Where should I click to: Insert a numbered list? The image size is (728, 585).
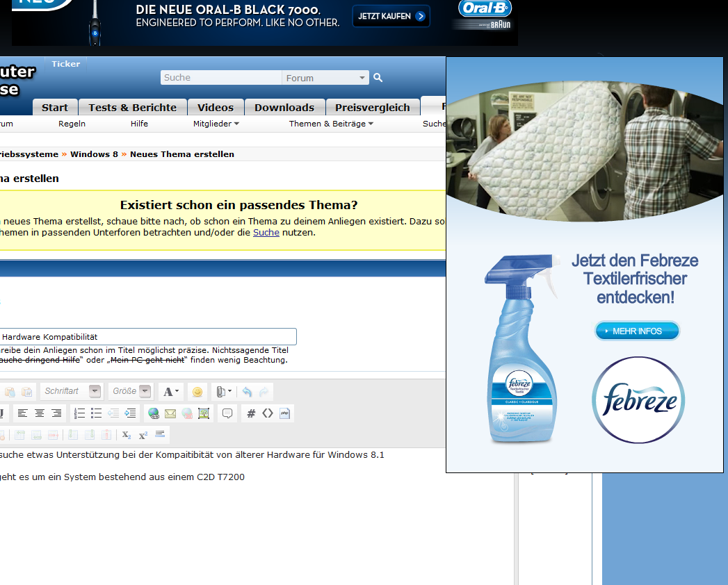click(79, 413)
